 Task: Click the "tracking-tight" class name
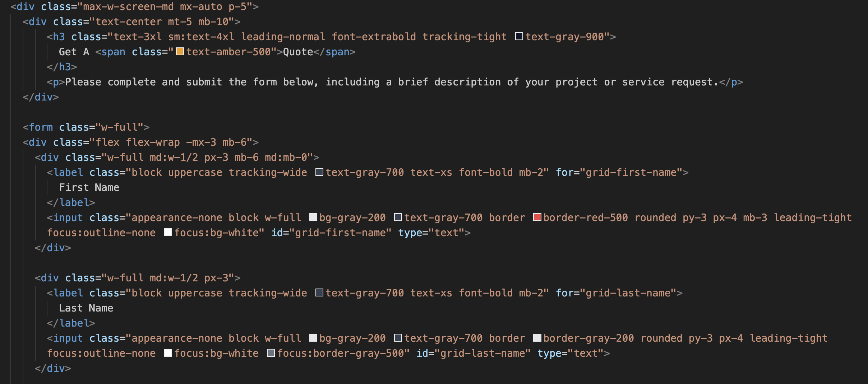[464, 37]
